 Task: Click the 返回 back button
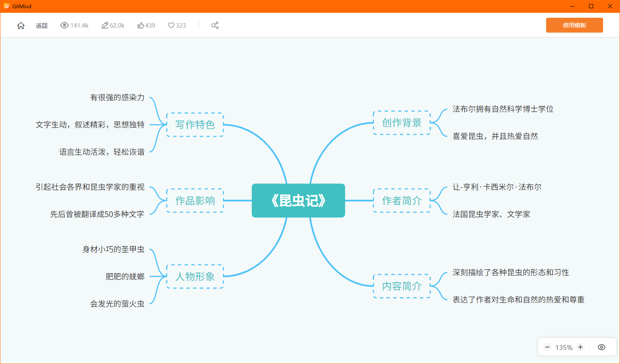point(41,25)
